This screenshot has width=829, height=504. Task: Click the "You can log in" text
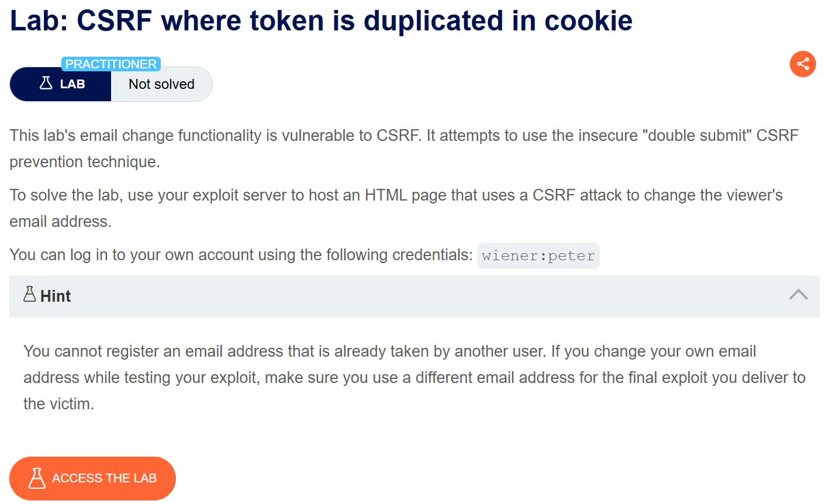pyautogui.click(x=58, y=255)
